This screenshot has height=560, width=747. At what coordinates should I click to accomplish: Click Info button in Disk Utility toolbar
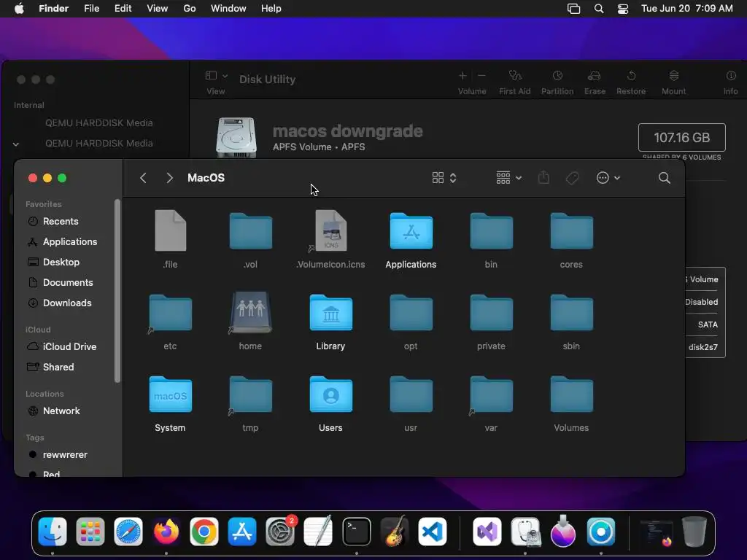coord(730,82)
